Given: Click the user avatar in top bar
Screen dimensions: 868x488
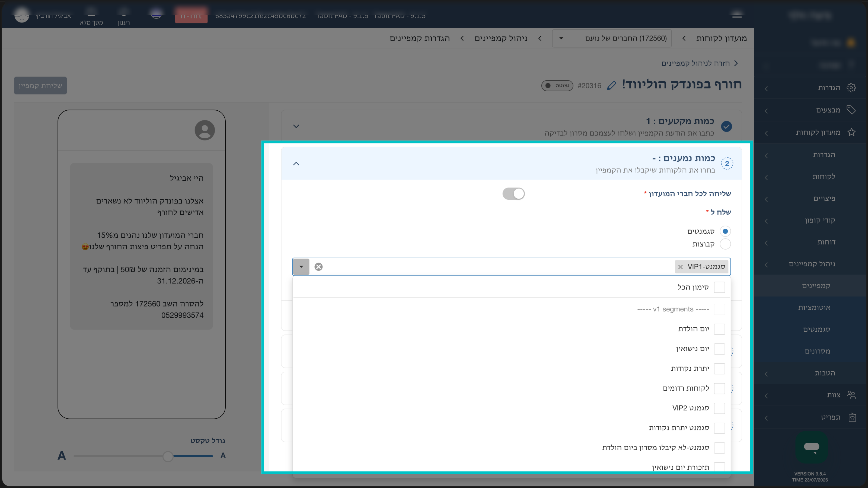Looking at the screenshot, I should (22, 15).
